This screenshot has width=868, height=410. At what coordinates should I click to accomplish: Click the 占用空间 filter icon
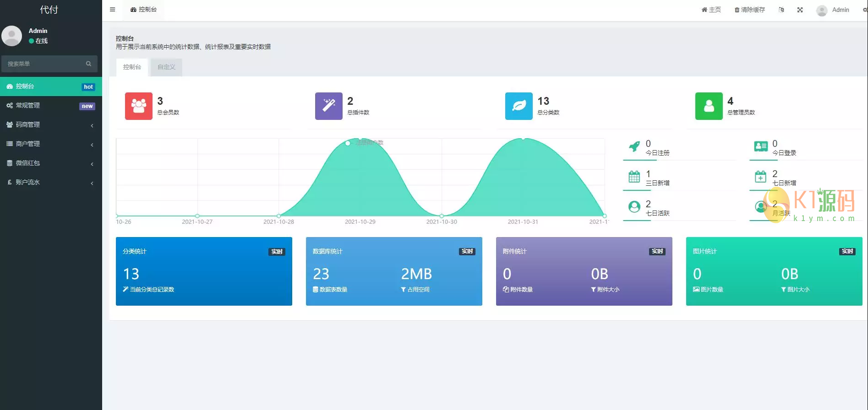pyautogui.click(x=404, y=290)
